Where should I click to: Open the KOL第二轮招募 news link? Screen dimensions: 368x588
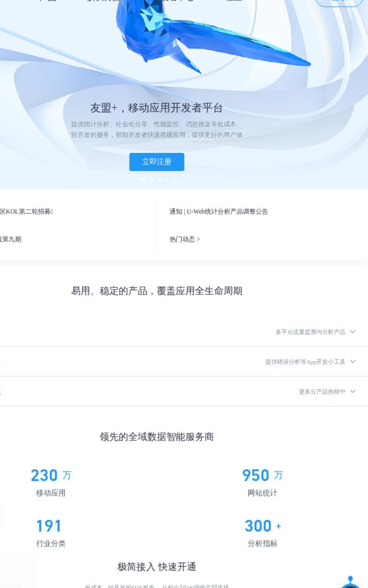click(26, 212)
